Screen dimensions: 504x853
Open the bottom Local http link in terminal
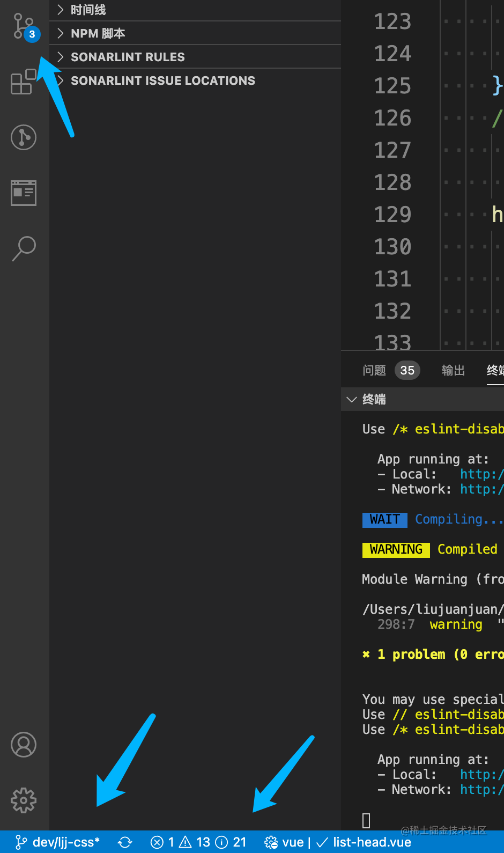481,775
